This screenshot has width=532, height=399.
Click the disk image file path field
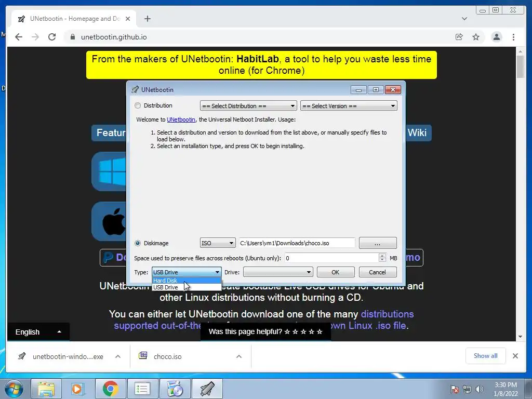297,243
